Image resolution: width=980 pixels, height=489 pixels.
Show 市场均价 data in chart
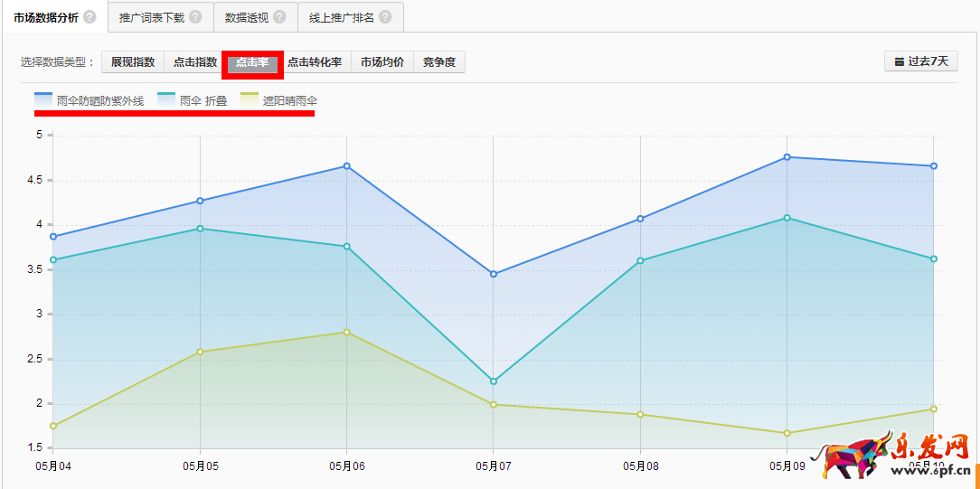tap(382, 62)
